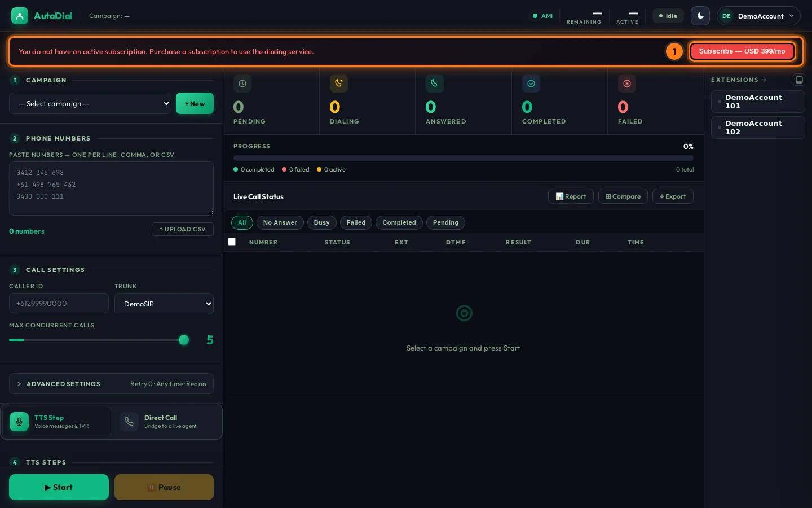Click the Completed checkmark icon

pyautogui.click(x=531, y=84)
